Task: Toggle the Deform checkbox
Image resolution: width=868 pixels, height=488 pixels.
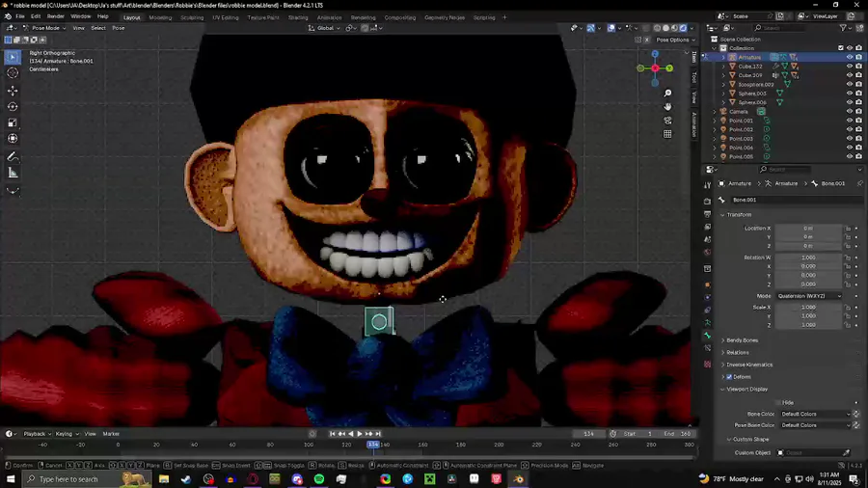Action: tap(729, 377)
